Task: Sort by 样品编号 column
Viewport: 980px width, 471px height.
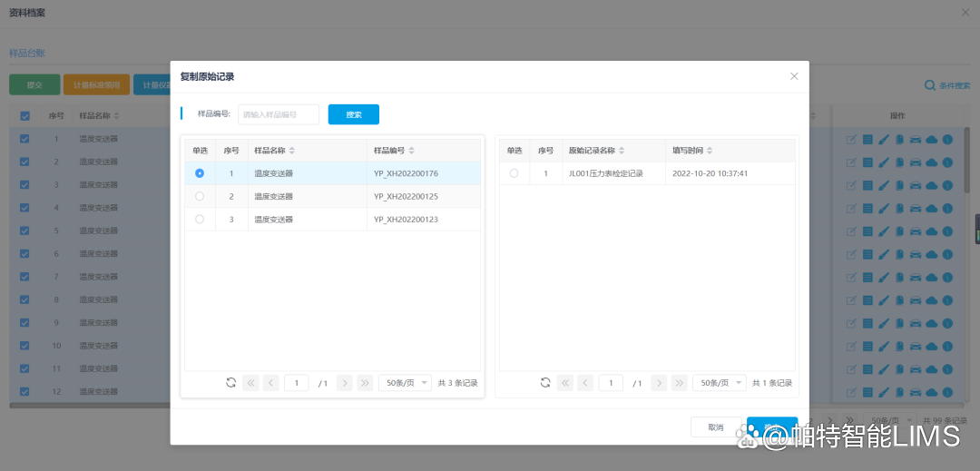Action: [x=412, y=151]
